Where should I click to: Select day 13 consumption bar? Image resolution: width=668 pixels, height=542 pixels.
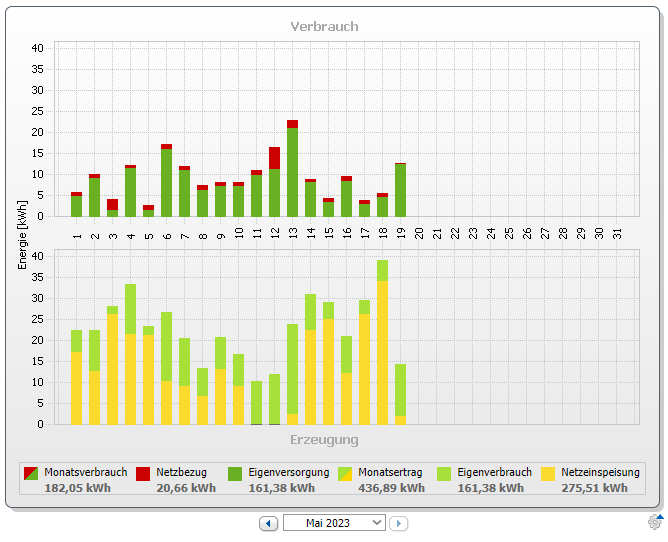292,170
